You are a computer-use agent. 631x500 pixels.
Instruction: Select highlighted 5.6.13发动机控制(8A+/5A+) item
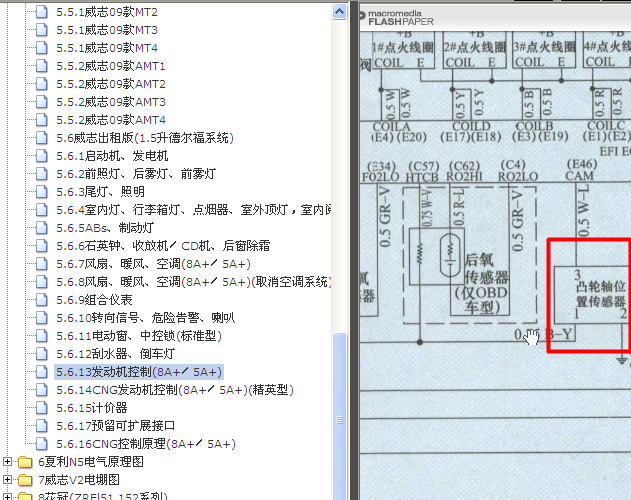[x=139, y=372]
